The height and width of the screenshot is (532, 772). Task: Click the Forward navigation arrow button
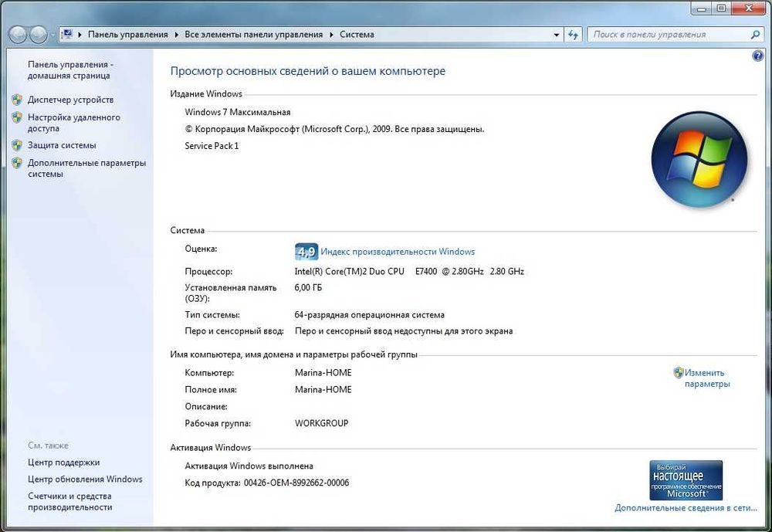pos(38,35)
